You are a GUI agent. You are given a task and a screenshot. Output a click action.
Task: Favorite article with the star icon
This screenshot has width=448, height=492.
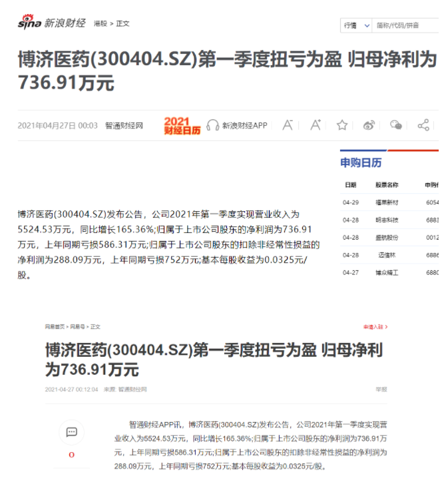(342, 124)
